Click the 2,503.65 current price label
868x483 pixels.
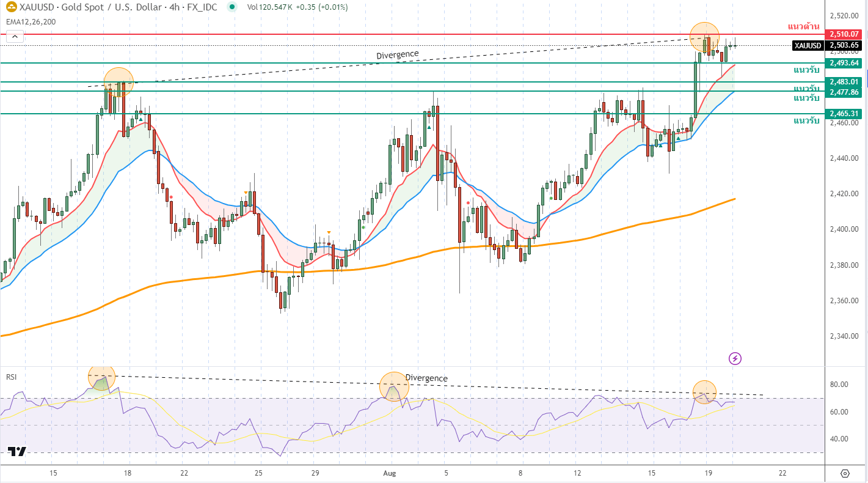(x=843, y=45)
